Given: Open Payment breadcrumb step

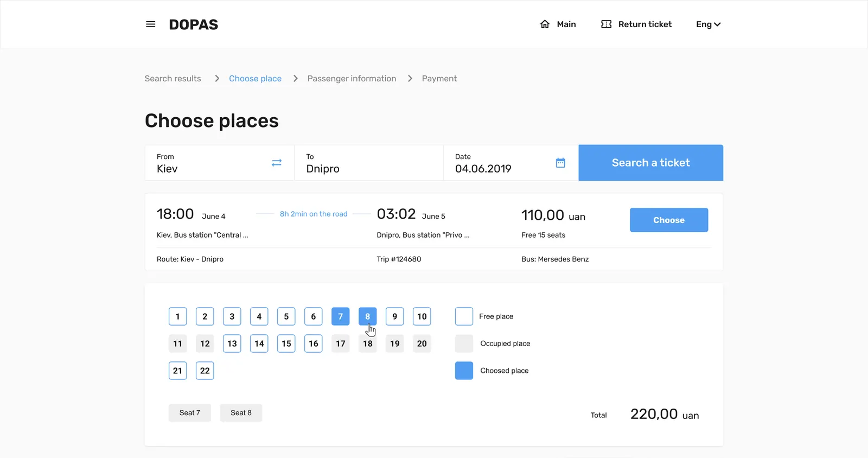Looking at the screenshot, I should click(439, 79).
